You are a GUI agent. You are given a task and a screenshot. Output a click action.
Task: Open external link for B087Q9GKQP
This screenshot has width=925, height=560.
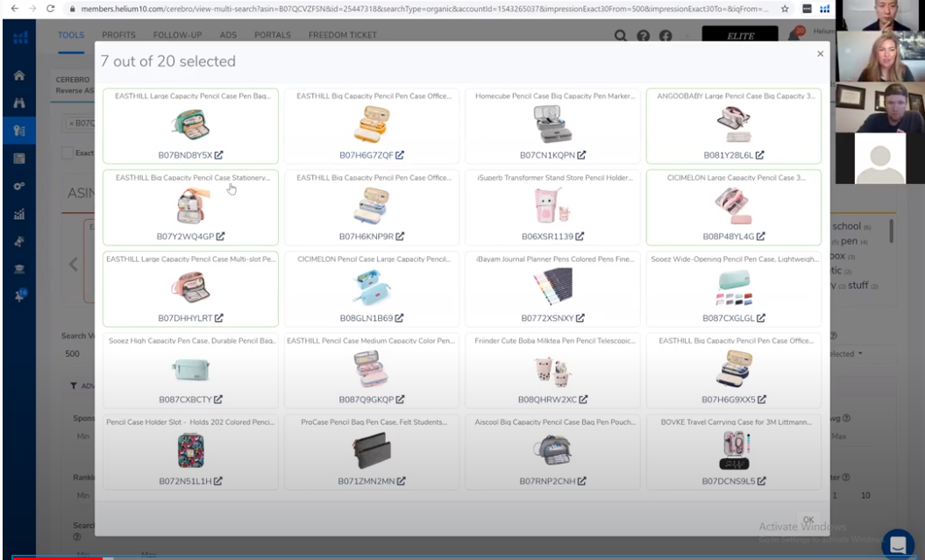coord(401,399)
